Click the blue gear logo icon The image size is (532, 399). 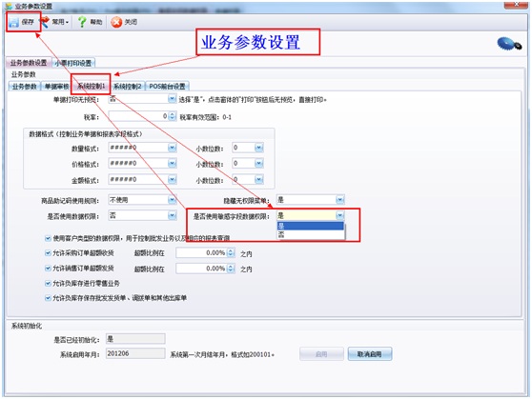point(509,44)
